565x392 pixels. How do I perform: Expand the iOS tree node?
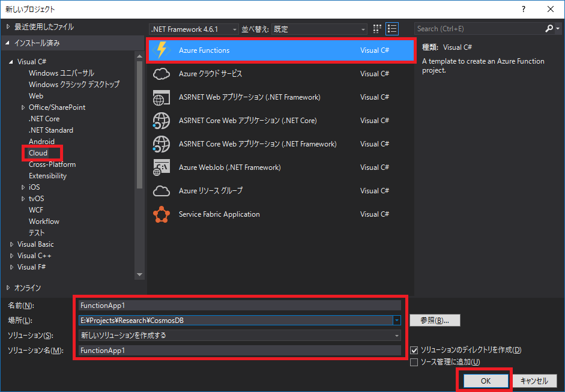coord(23,187)
